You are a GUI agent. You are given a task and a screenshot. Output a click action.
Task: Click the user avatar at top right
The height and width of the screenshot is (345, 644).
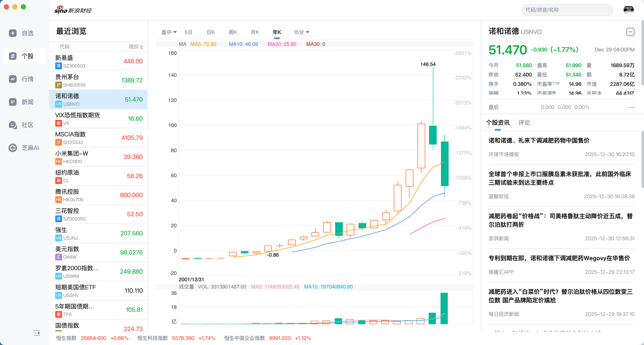click(x=628, y=10)
